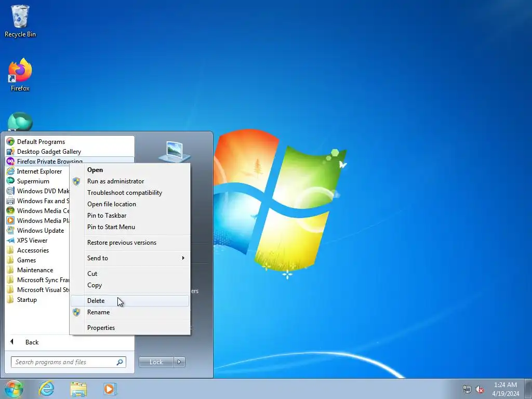Expand the Microsoft Visual Studio folder
The height and width of the screenshot is (399, 532).
point(37,290)
